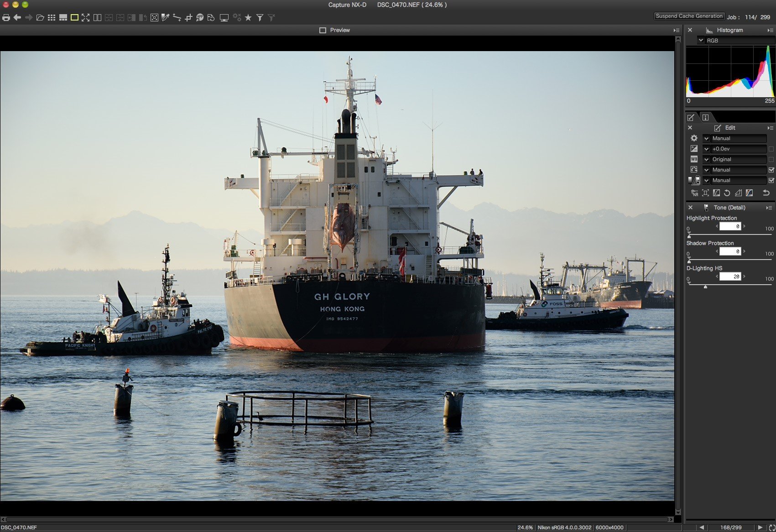Click the Picture Control gear icon
Image resolution: width=776 pixels, height=532 pixels.
(x=694, y=138)
